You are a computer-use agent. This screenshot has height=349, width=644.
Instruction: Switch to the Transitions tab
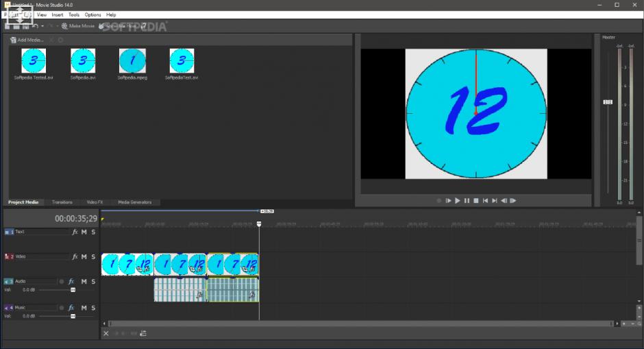coord(62,202)
